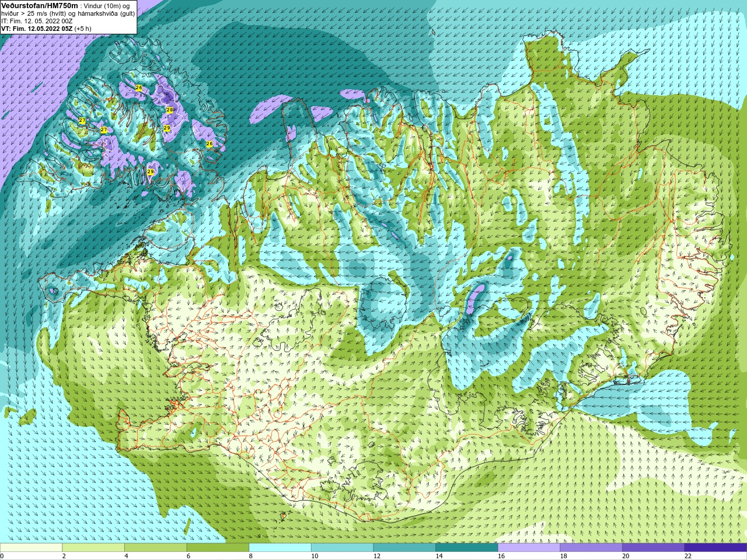Click the violet 20–22 m/s legend swatch

pyautogui.click(x=654, y=548)
